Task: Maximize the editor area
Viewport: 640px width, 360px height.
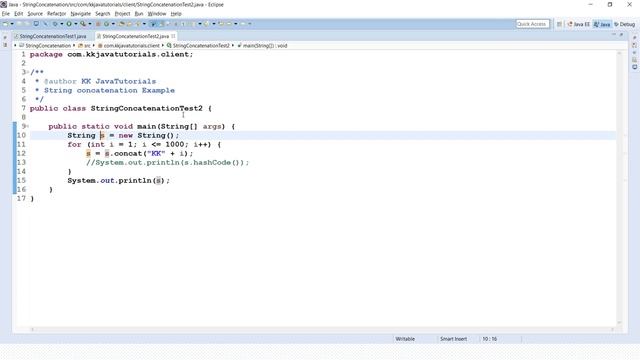Action: tap(621, 35)
